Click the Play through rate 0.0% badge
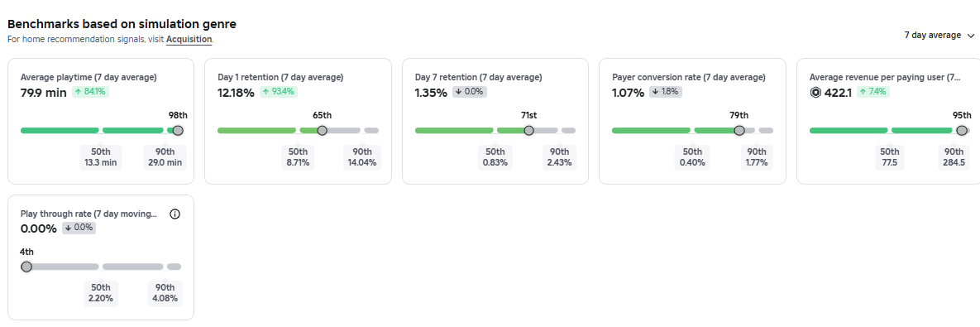The width and height of the screenshot is (980, 327). [x=79, y=228]
